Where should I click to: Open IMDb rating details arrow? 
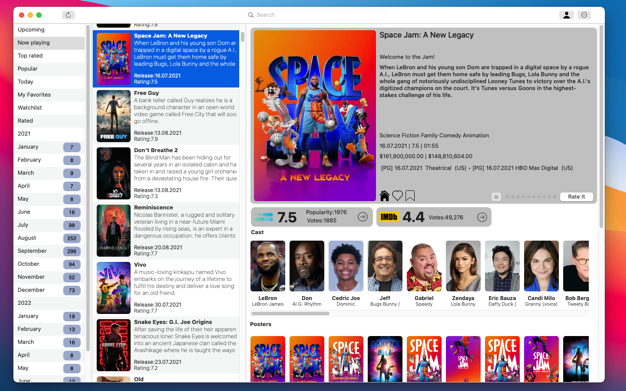coord(482,217)
